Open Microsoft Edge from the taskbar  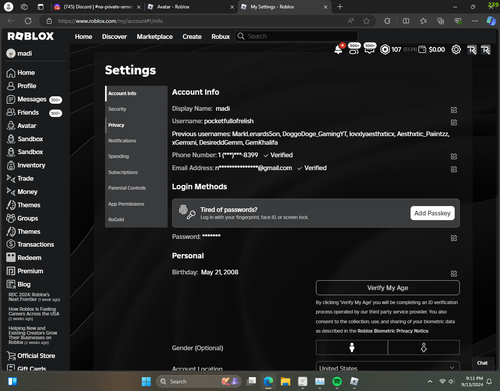(x=268, y=381)
